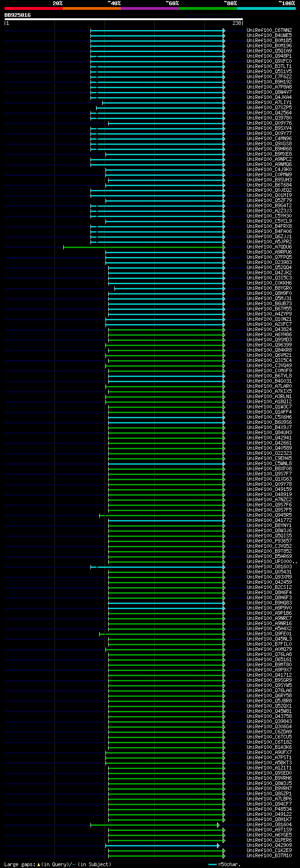Click the cyan alignment bar for UniRef100_B8YGR0

coord(169,288)
